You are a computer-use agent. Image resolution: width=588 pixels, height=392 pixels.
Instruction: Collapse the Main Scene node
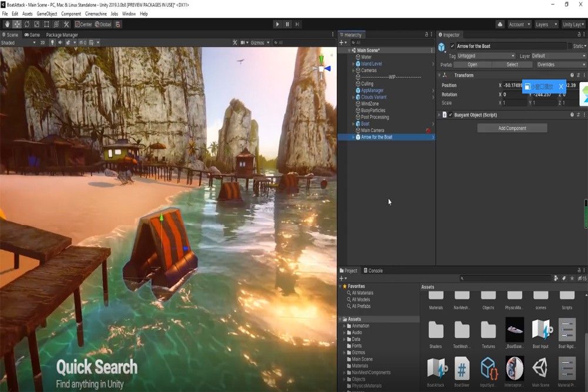tap(349, 50)
